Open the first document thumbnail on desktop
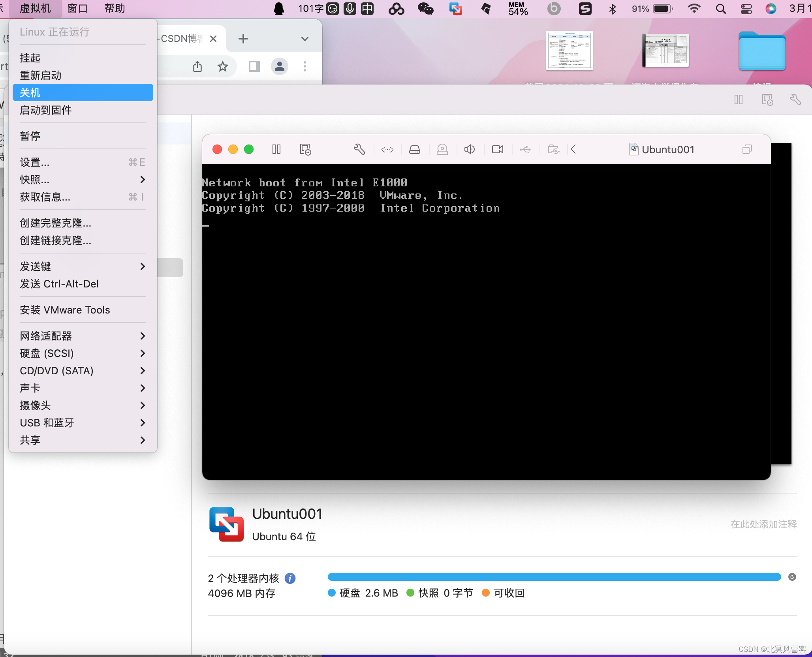Image resolution: width=812 pixels, height=657 pixels. [x=569, y=51]
